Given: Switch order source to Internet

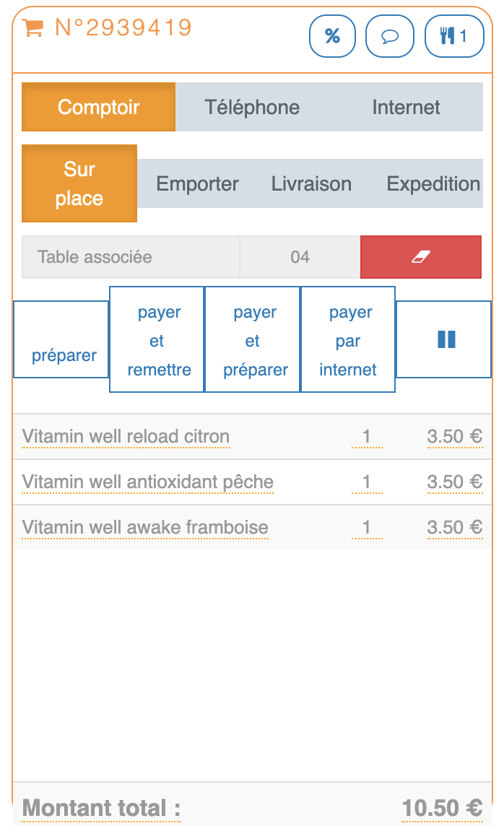Looking at the screenshot, I should point(406,107).
